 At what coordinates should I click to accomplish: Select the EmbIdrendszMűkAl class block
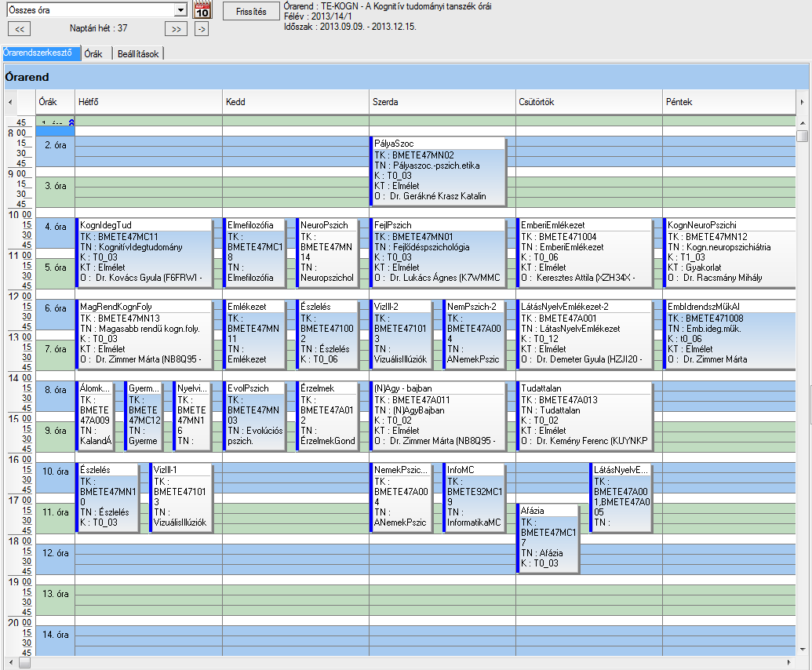pyautogui.click(x=729, y=334)
